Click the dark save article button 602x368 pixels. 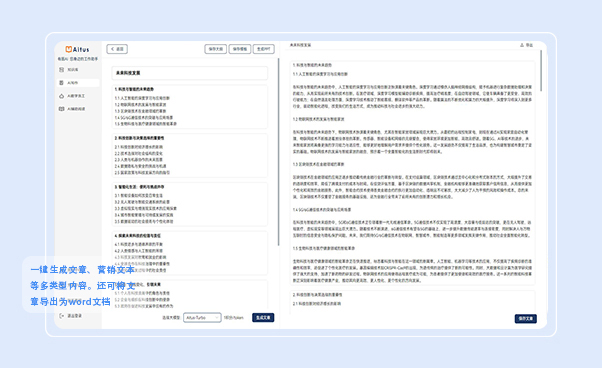(526, 318)
